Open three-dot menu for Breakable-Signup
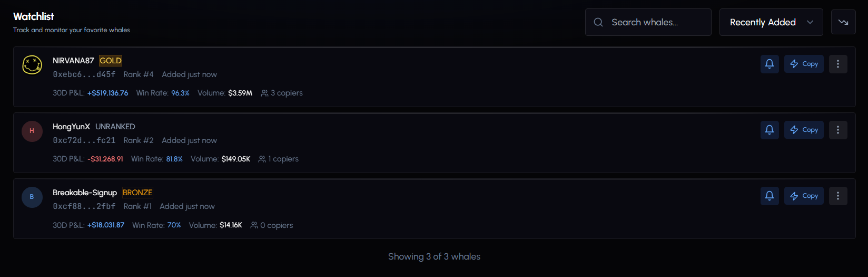The height and width of the screenshot is (277, 868). [838, 196]
